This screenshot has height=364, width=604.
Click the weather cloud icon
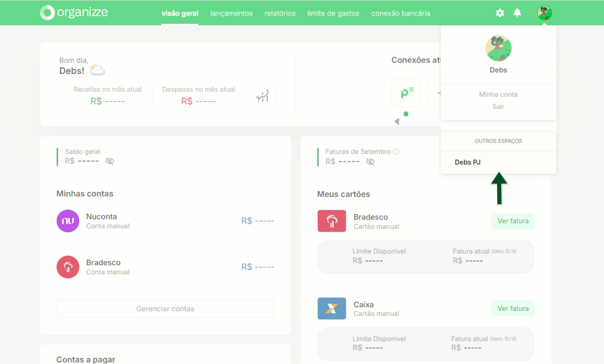(x=98, y=70)
